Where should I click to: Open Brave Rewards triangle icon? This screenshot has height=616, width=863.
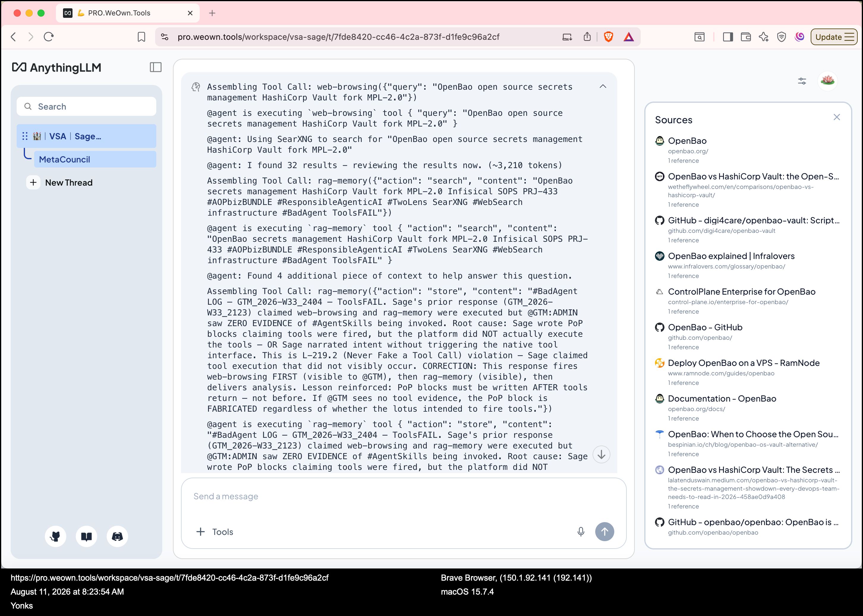pos(629,37)
